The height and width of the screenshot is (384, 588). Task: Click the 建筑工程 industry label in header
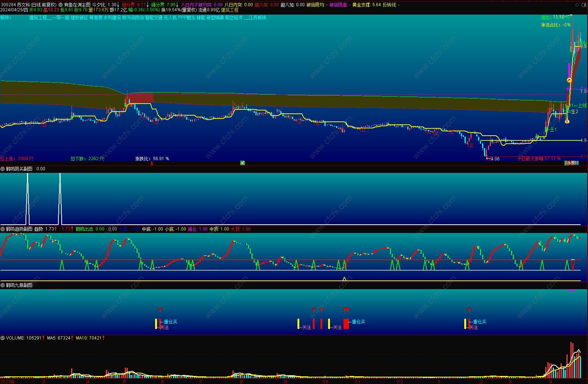[x=230, y=10]
